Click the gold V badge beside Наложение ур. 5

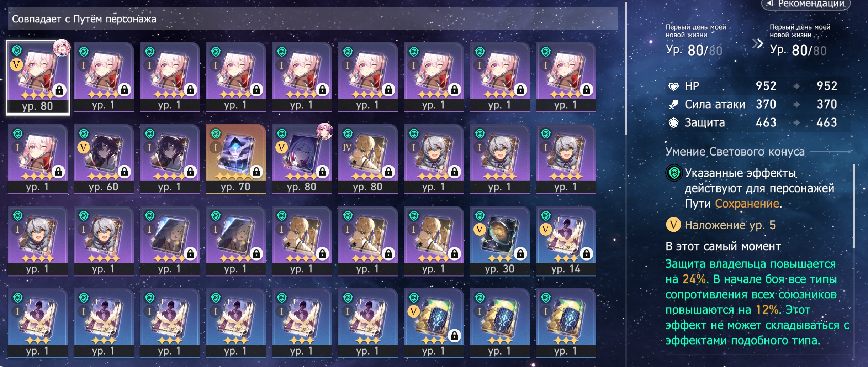[x=673, y=225]
